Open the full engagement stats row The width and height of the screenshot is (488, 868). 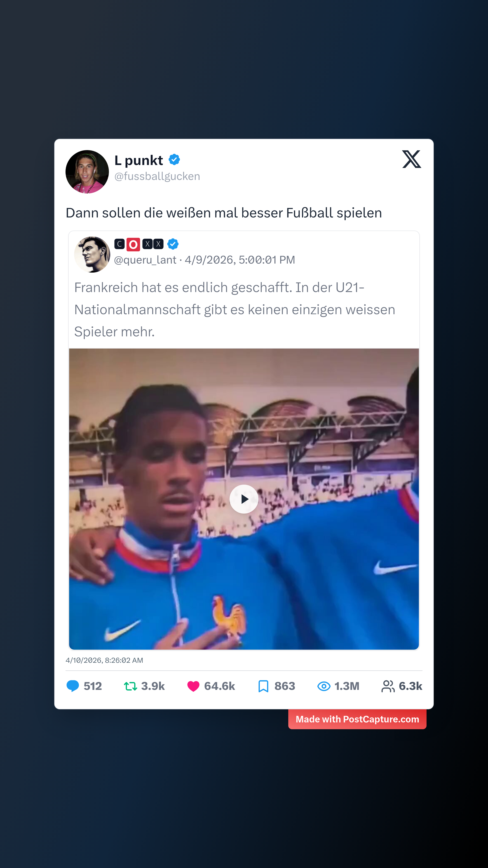click(244, 686)
